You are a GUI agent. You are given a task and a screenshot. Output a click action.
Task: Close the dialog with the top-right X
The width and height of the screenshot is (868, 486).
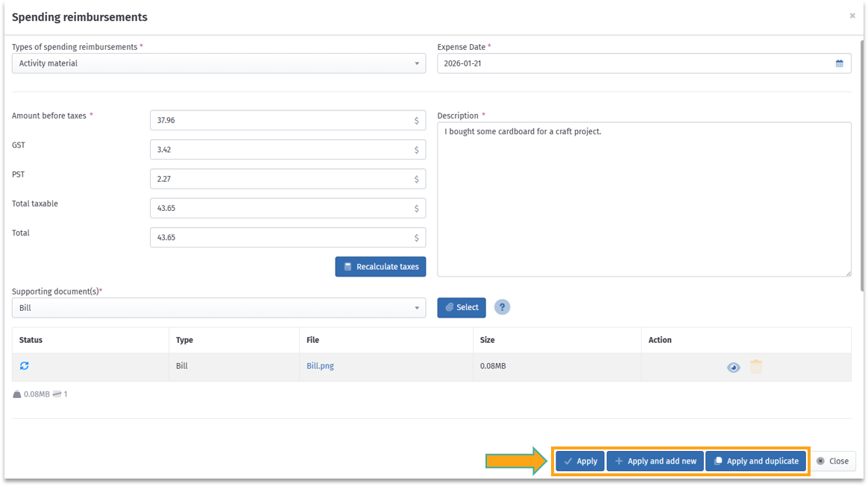click(852, 16)
